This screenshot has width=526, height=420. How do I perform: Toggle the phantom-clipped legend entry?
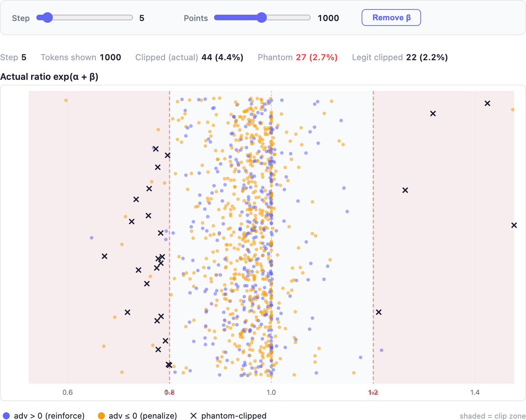pyautogui.click(x=229, y=416)
